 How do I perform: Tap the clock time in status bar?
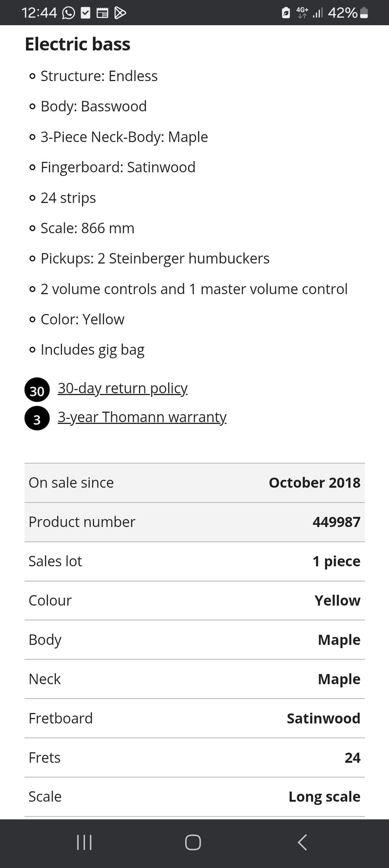[39, 13]
